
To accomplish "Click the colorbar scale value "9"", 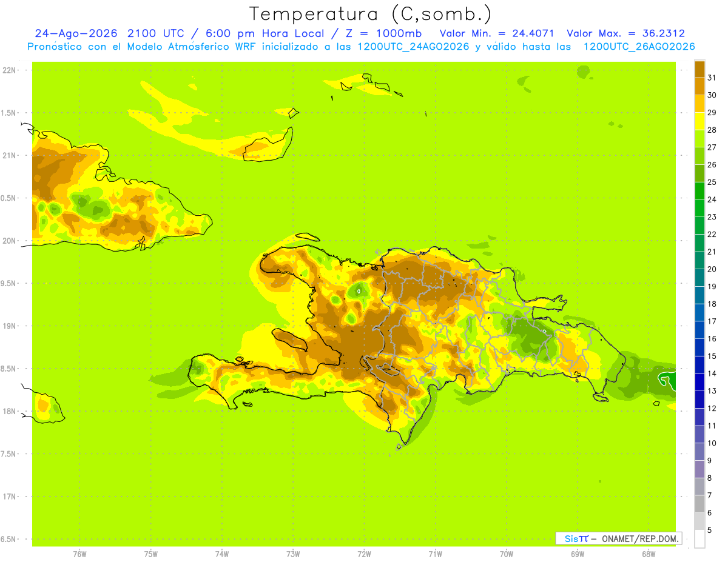I will (x=710, y=461).
